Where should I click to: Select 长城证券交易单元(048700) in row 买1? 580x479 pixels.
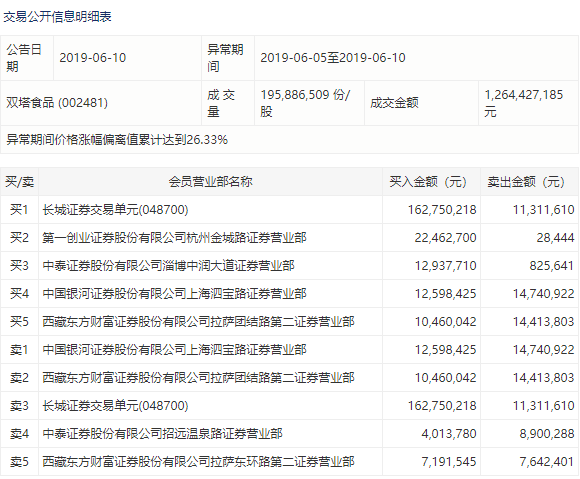(115, 210)
